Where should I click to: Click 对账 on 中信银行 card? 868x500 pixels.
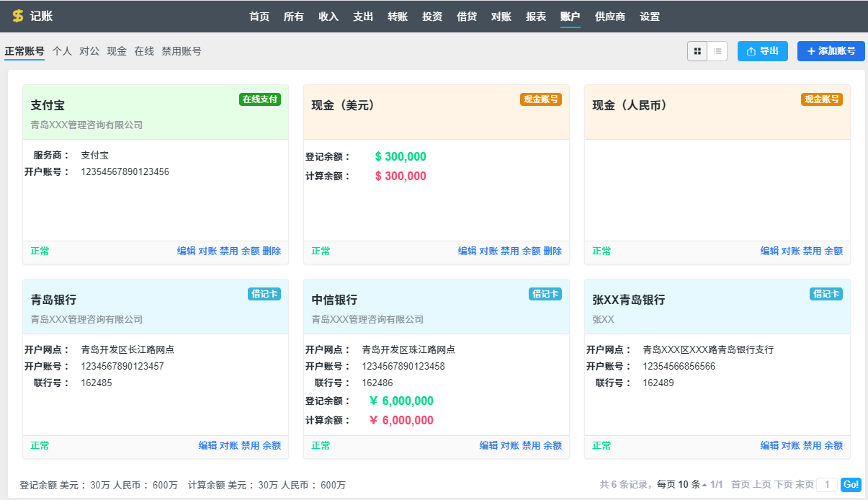click(x=510, y=446)
